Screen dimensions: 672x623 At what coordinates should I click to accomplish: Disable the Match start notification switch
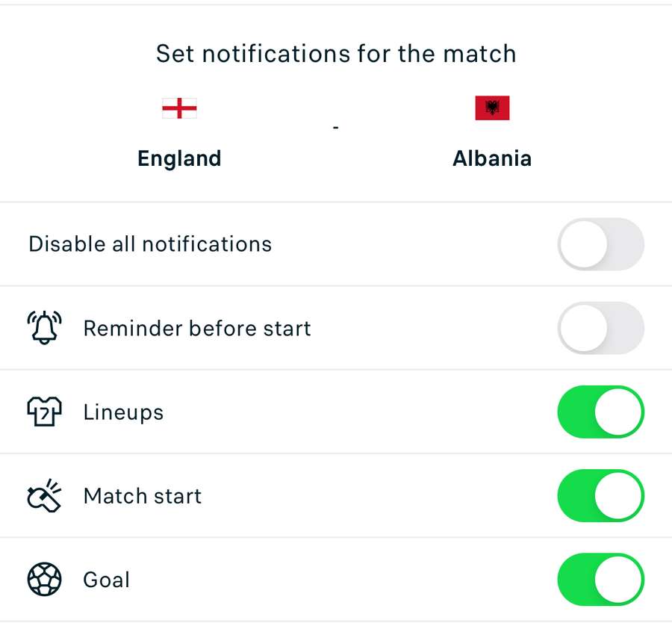pos(600,495)
